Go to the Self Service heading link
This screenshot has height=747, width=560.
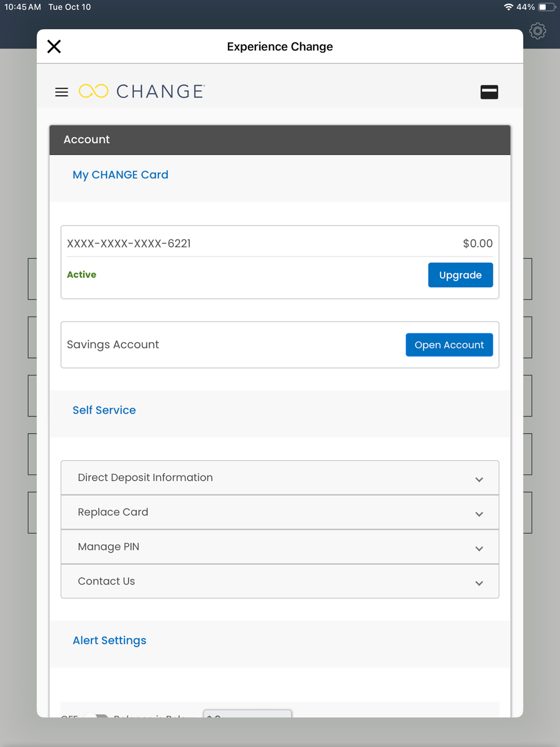point(104,410)
